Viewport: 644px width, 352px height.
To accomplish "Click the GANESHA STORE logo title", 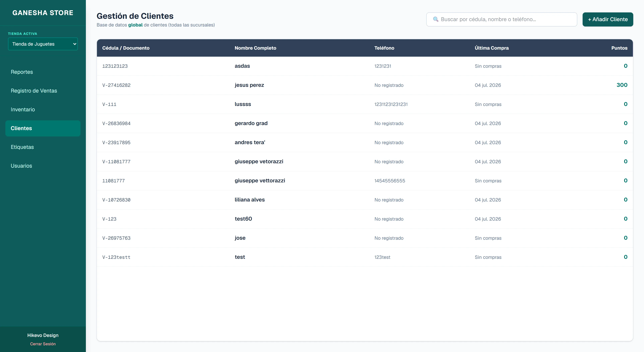I will tap(43, 13).
